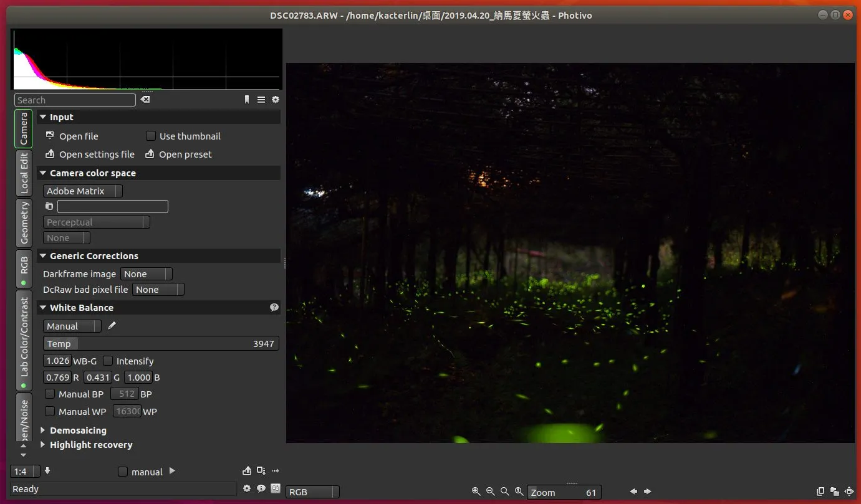The width and height of the screenshot is (861, 504).
Task: Switch to the Camera tab
Action: [24, 128]
